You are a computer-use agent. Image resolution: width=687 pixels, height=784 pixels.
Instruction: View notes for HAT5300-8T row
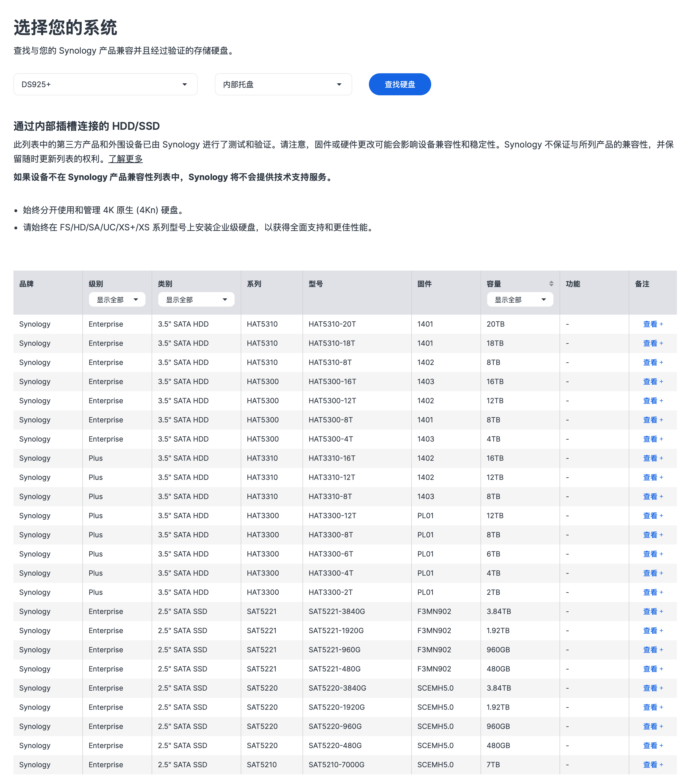pos(653,420)
